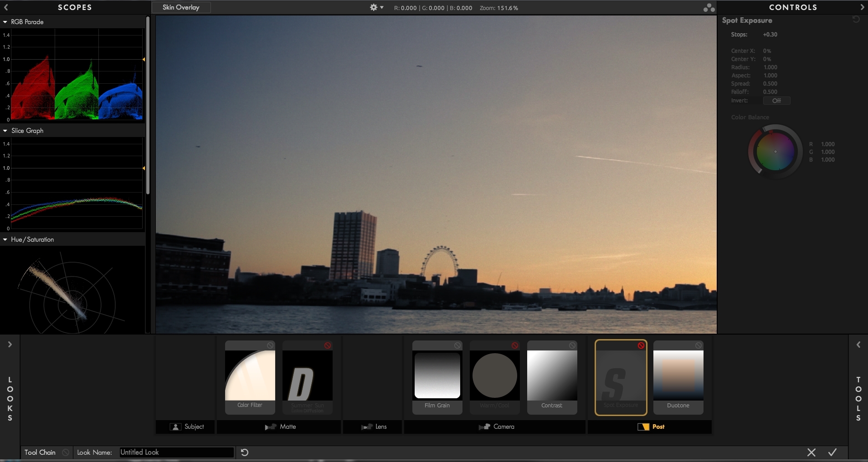The width and height of the screenshot is (868, 462).
Task: Select the Radius value 1.000
Action: click(x=770, y=67)
